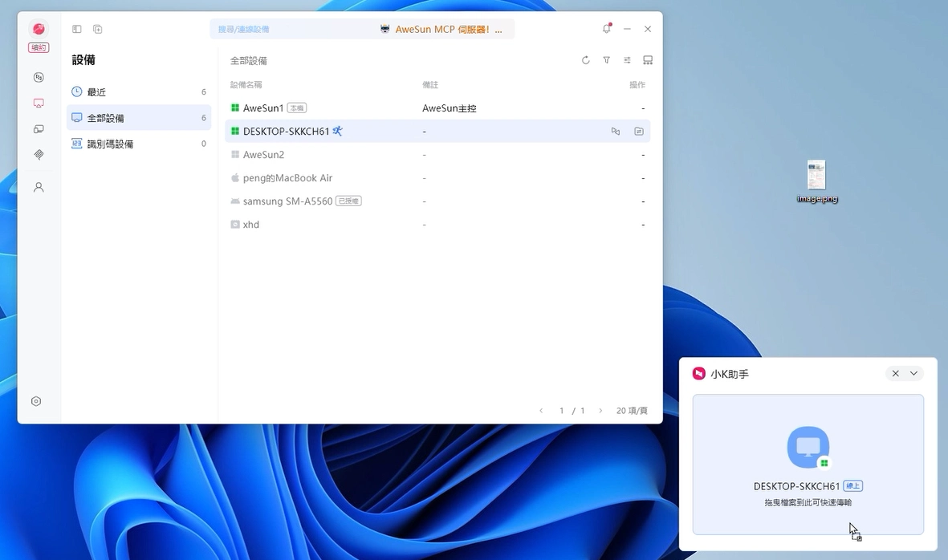Select 全部設備 all devices list
948x560 pixels.
click(x=139, y=118)
